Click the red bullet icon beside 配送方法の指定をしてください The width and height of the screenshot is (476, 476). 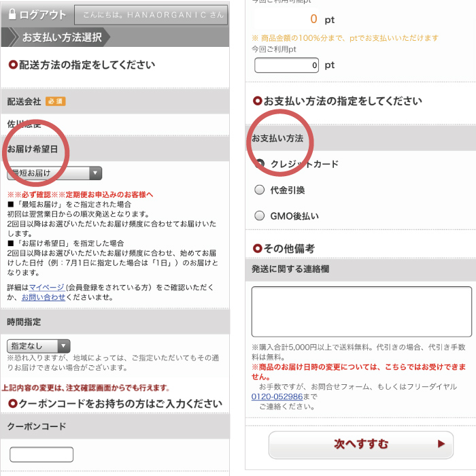point(12,65)
